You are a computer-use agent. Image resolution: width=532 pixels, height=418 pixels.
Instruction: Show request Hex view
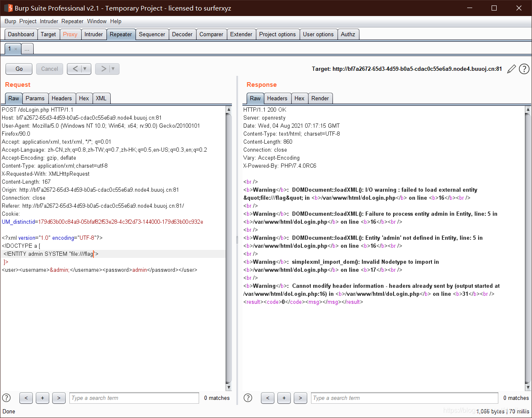pos(84,98)
